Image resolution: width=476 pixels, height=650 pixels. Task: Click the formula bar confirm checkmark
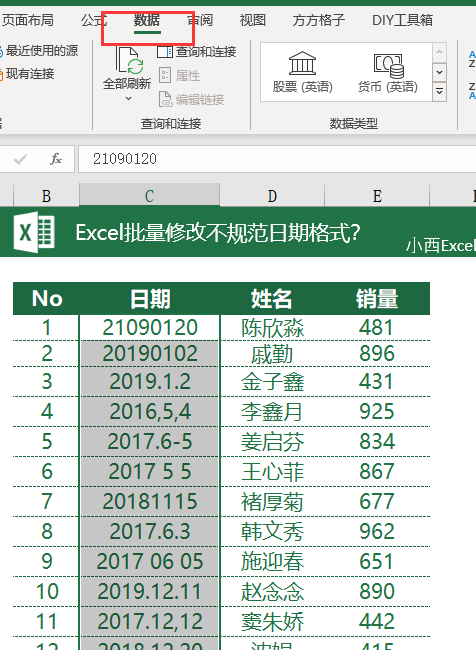(20, 159)
